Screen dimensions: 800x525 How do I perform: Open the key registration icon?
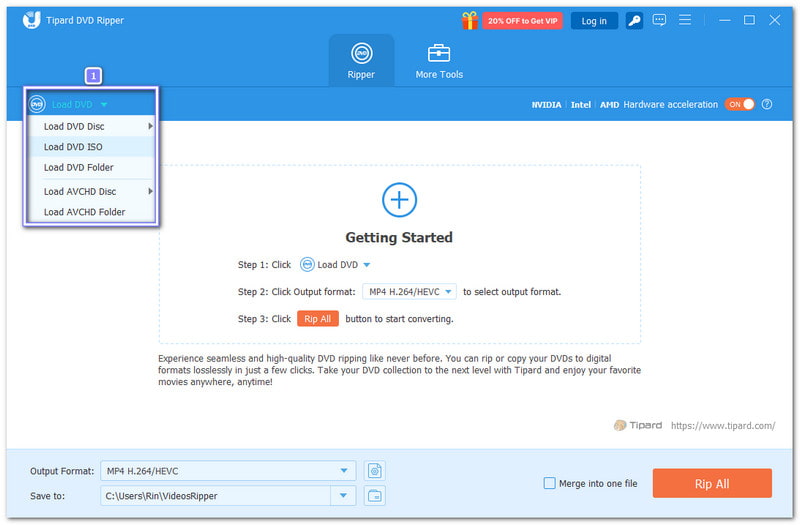(x=634, y=20)
